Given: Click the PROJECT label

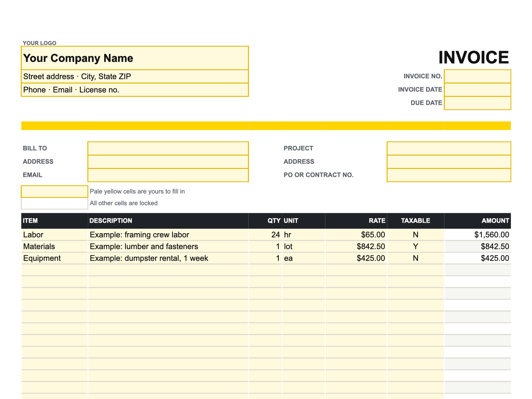Looking at the screenshot, I should [x=298, y=149].
